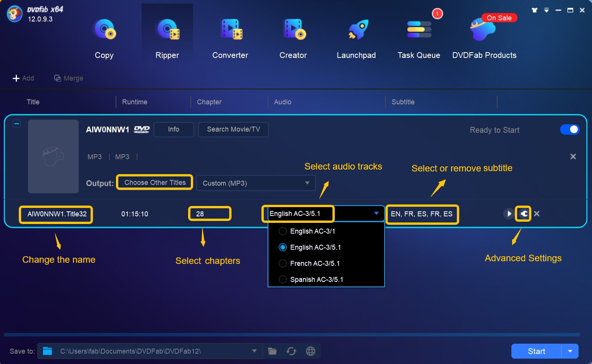This screenshot has height=364, width=592.
Task: Click the Audio column header
Action: 283,102
